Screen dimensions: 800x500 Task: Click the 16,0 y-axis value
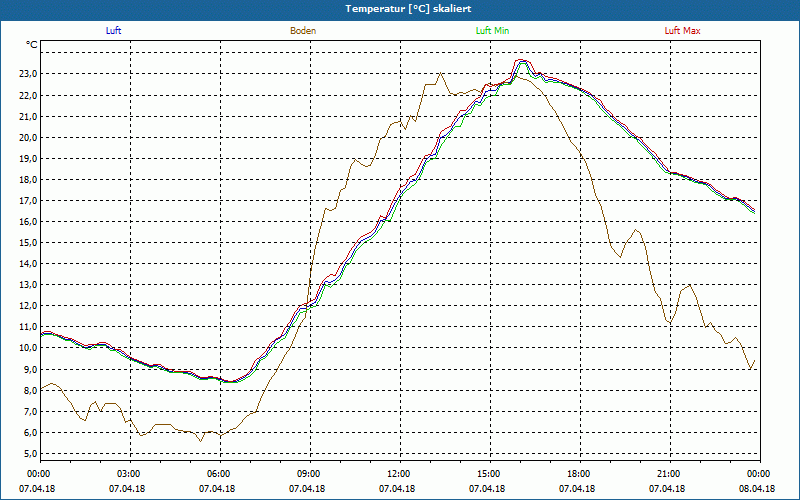(x=29, y=221)
